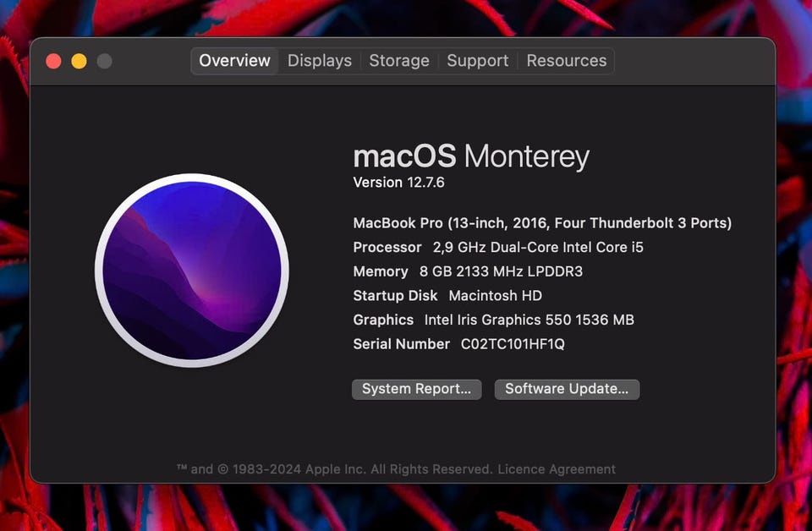
Task: Open the Licence Agreement link
Action: (x=557, y=469)
